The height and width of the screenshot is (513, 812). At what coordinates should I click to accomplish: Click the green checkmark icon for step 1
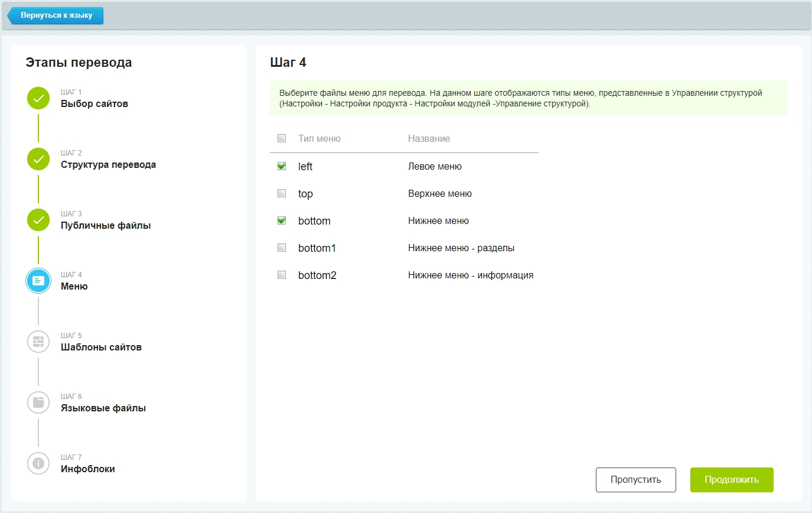coord(38,98)
